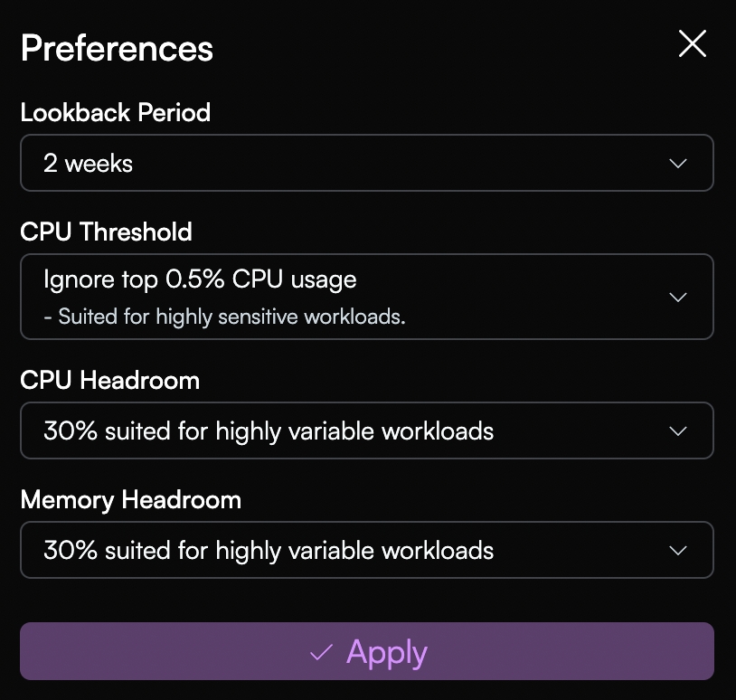Click the Preferences dialog title
This screenshot has width=736, height=700.
[117, 48]
